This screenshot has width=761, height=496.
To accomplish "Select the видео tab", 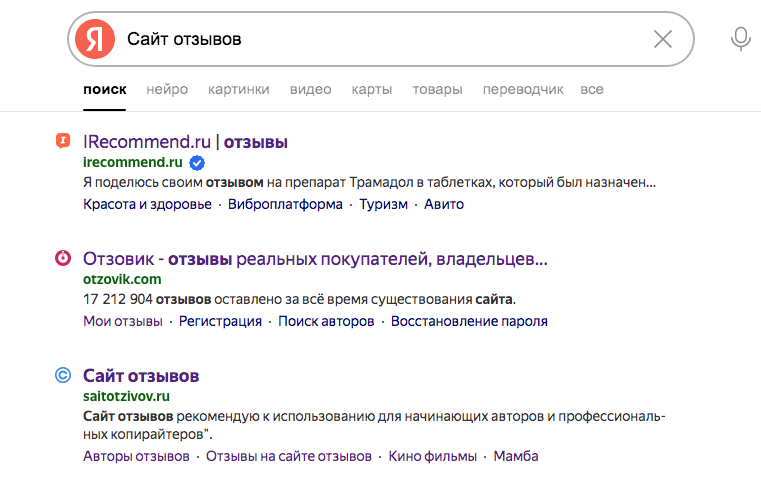I will coord(310,89).
